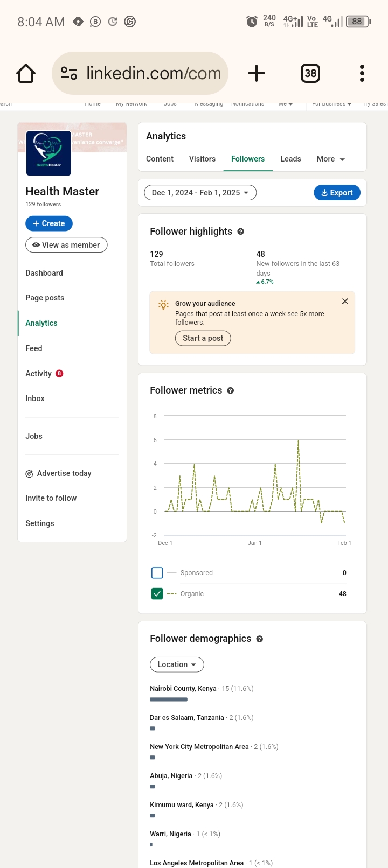Open Activity in the sidebar
Image resolution: width=388 pixels, height=868 pixels.
pos(38,374)
